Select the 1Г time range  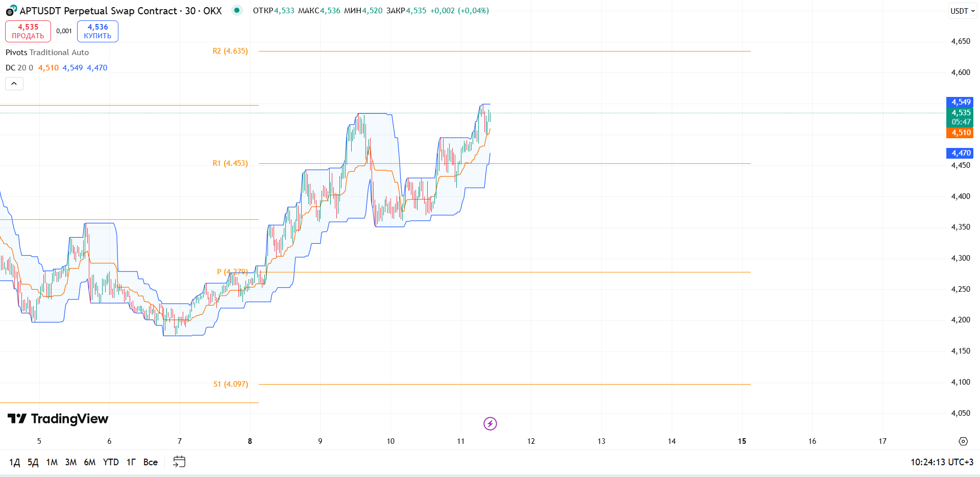(x=131, y=462)
